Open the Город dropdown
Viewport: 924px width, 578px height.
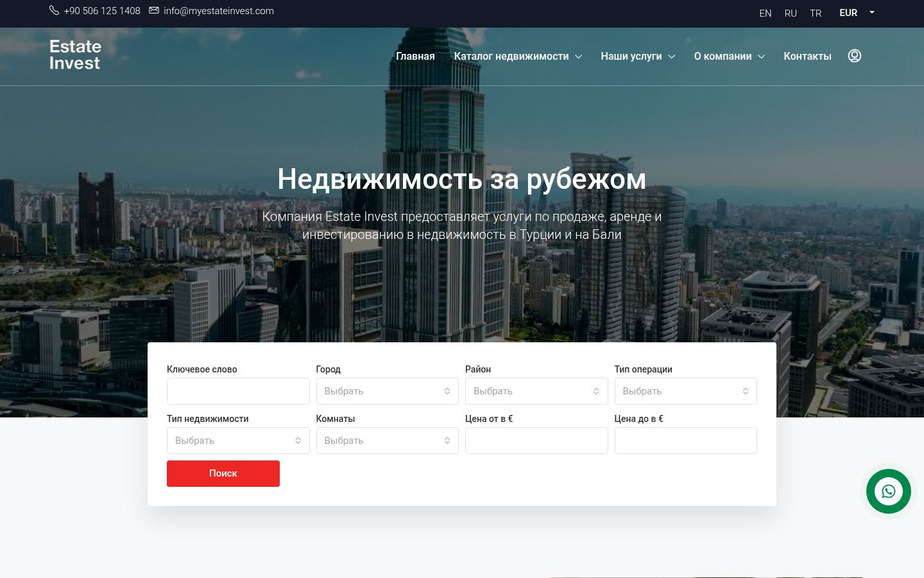tap(388, 391)
